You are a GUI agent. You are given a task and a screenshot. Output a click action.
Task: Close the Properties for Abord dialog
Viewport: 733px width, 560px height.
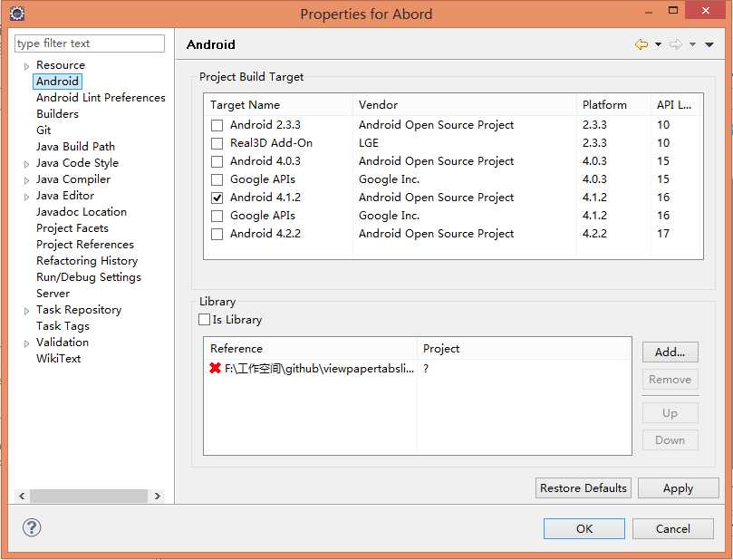706,10
